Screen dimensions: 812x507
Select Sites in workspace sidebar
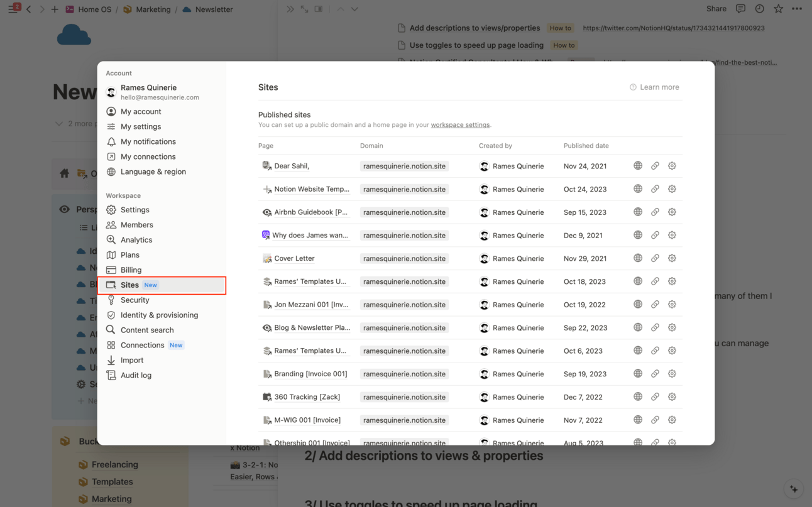point(162,285)
